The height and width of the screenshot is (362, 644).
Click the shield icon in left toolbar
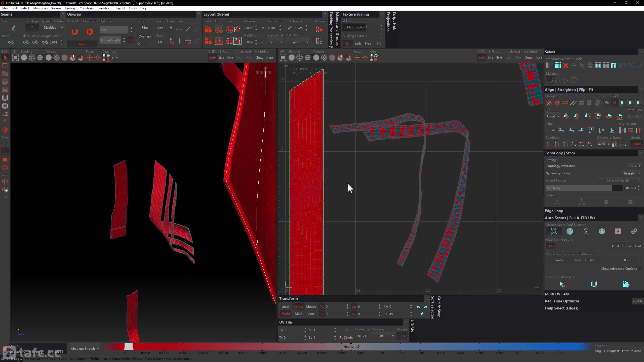point(5,130)
